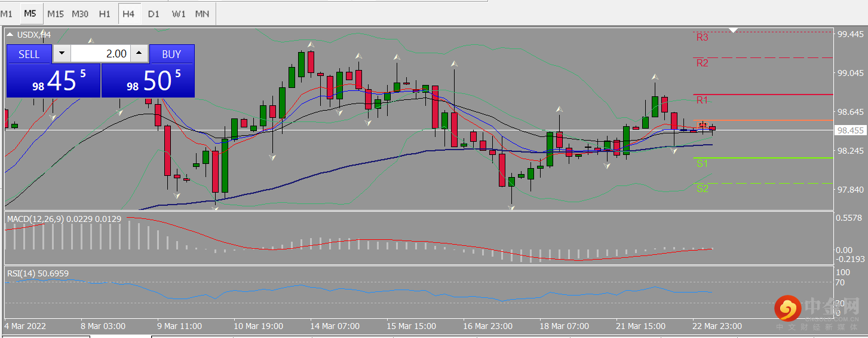Select the M5 timeframe button
868x338 pixels.
[30, 13]
